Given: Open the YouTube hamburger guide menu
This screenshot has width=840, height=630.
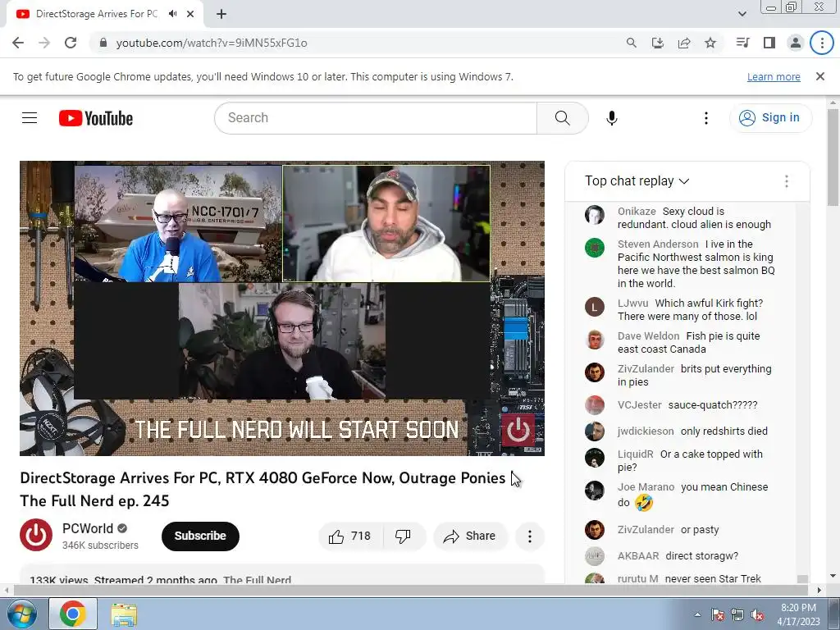Looking at the screenshot, I should [30, 118].
